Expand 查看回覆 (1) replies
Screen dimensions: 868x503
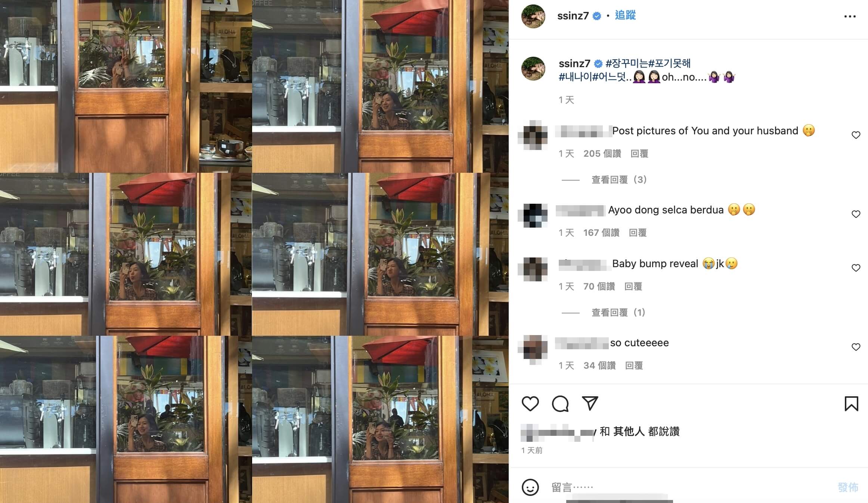(x=618, y=313)
